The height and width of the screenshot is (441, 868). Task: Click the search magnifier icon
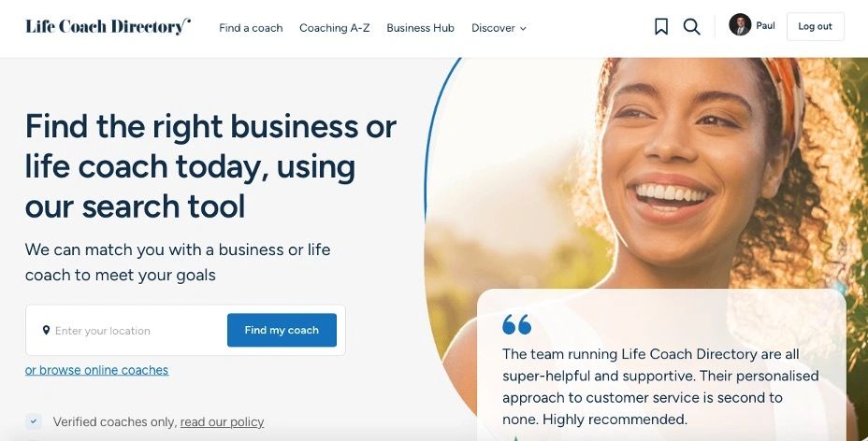click(691, 26)
